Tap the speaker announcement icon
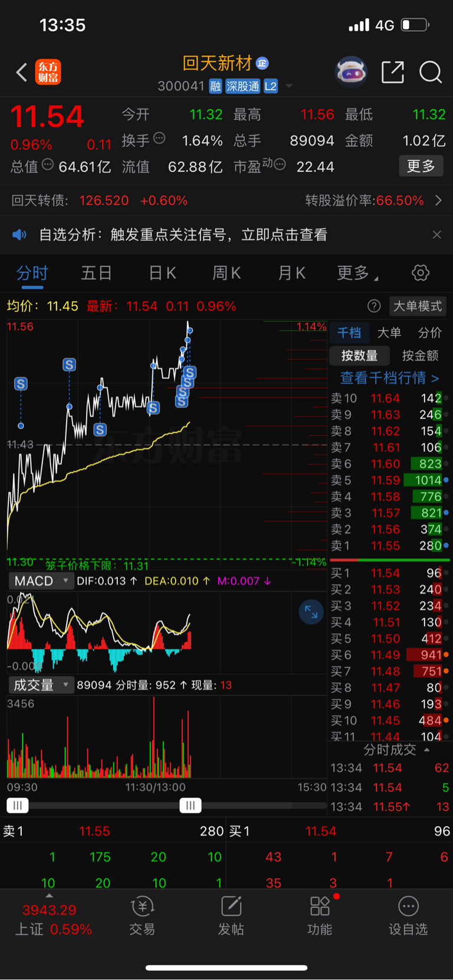 [x=19, y=235]
